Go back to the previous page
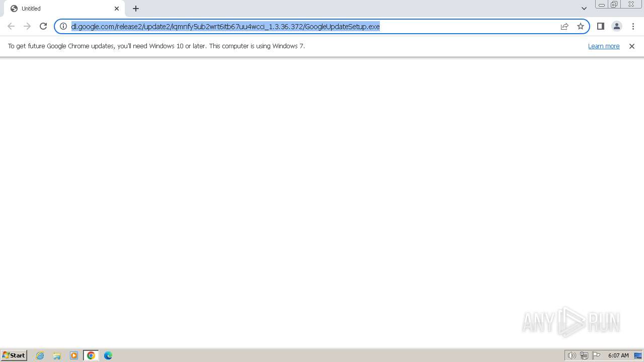Viewport: 644px width, 362px height. point(11,26)
